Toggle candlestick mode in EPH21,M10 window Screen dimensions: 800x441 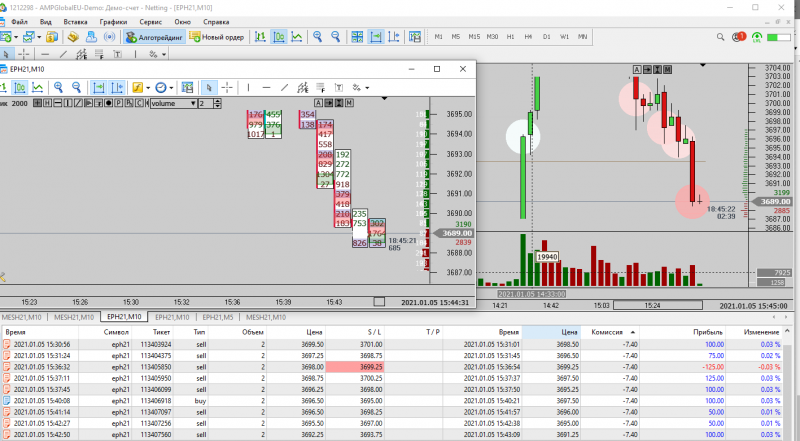(x=19, y=87)
